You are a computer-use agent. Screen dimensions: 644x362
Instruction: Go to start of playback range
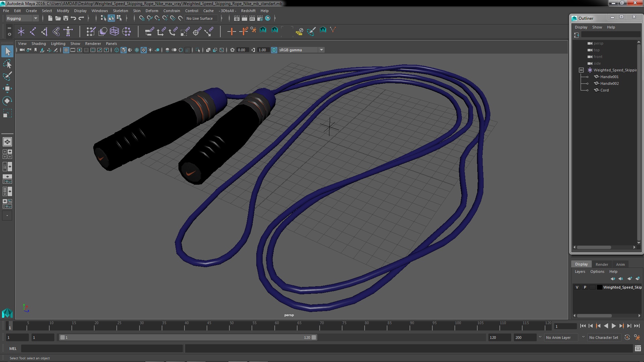coord(583,326)
